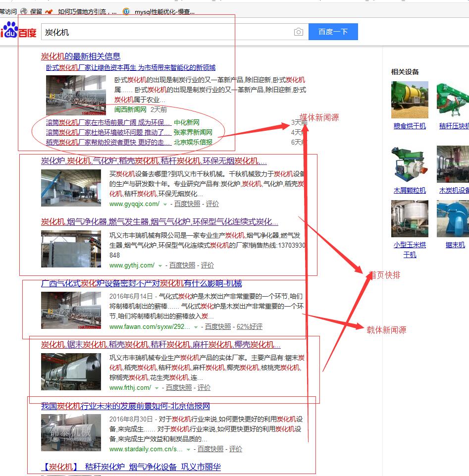469x476 pixels.
Task: Expand the dropdown arrow beside www.gythj.com
Action: click(160, 265)
